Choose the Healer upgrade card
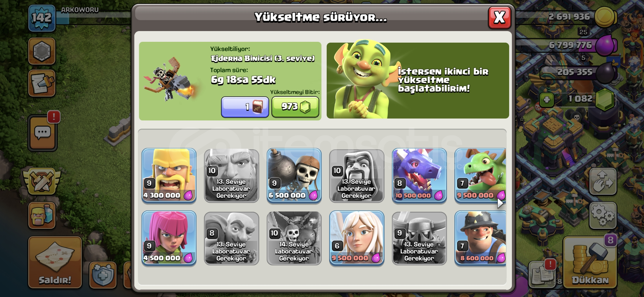 [x=357, y=238]
